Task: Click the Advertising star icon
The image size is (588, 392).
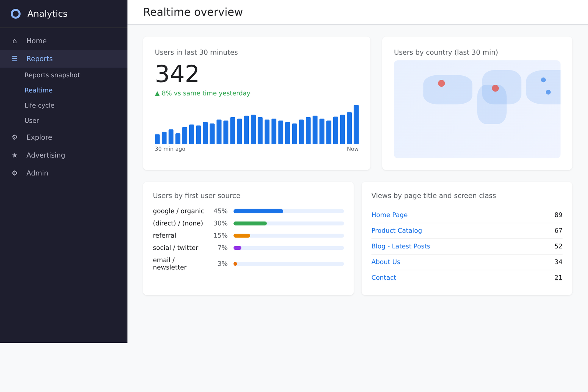Action: 15,155
